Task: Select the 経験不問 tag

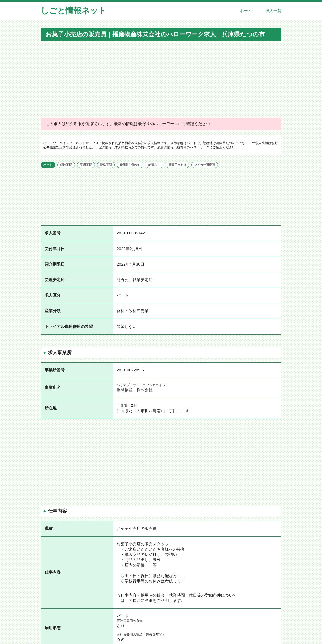Action: click(66, 165)
